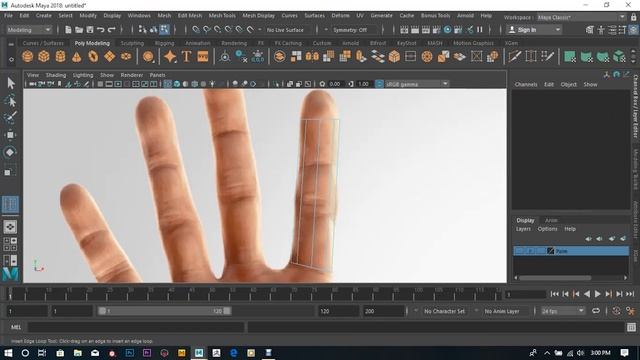Activate the Scale tool in toolbox
This screenshot has width=640, height=360.
[x=11, y=171]
